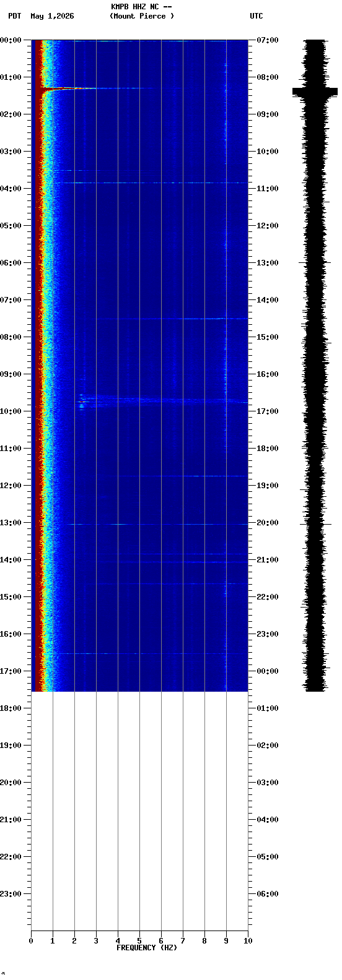This screenshot has height=980, width=342.
Task: Click frequency axis tick label '5'
Action: point(139,941)
